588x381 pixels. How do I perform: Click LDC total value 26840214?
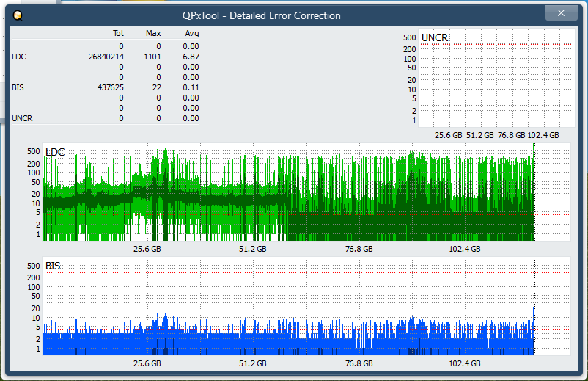pyautogui.click(x=106, y=57)
